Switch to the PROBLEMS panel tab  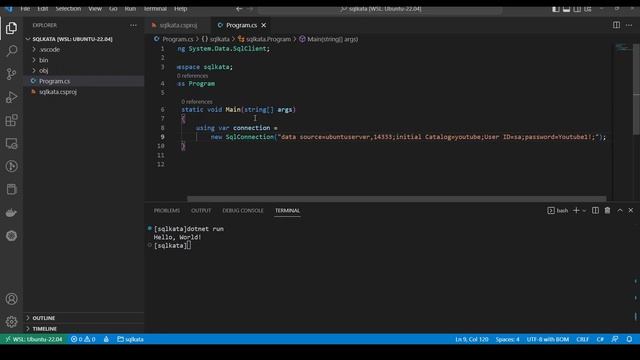click(x=167, y=210)
